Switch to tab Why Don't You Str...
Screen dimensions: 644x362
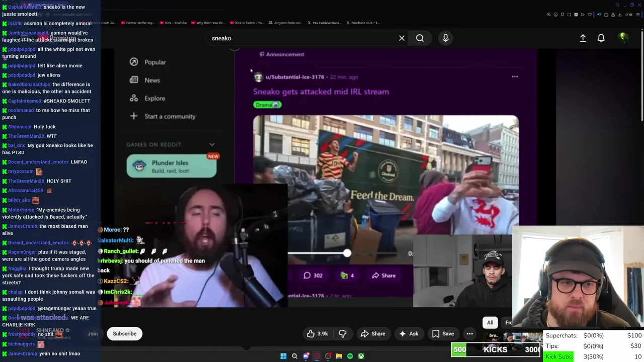[x=207, y=23]
